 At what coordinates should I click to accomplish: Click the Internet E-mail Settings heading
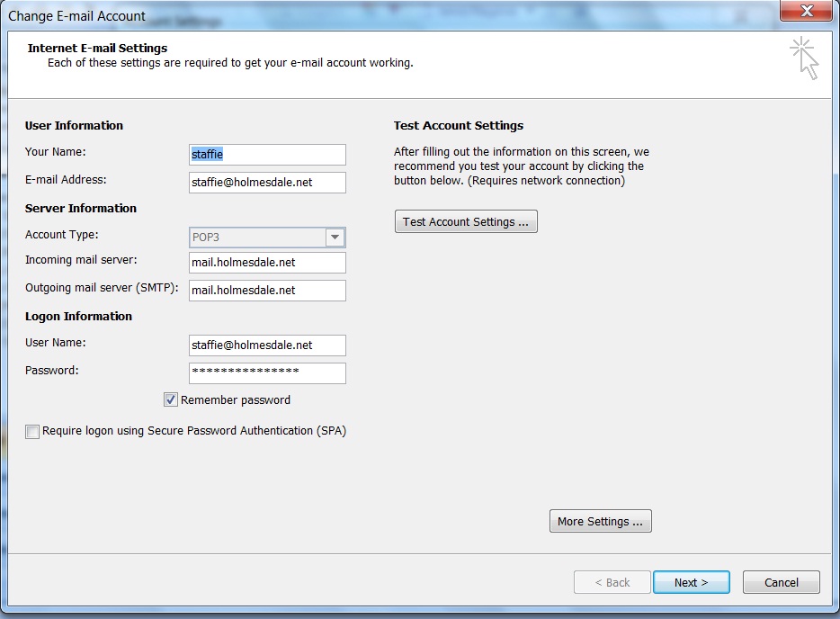point(97,49)
